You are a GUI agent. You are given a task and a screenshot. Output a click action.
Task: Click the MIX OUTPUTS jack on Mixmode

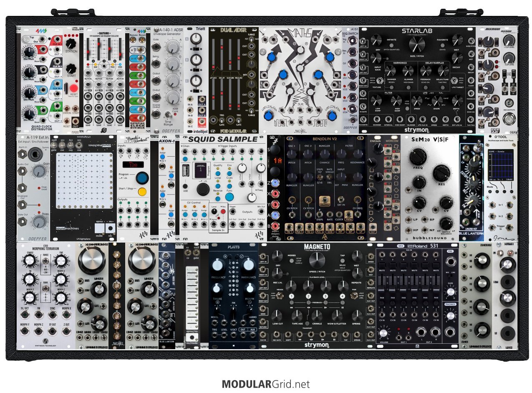508,119
